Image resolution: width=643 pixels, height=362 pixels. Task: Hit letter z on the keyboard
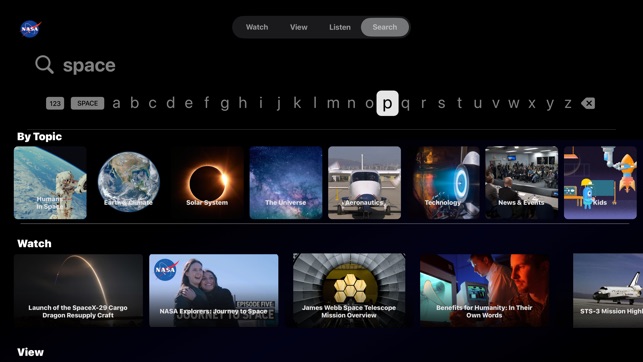coord(568,103)
